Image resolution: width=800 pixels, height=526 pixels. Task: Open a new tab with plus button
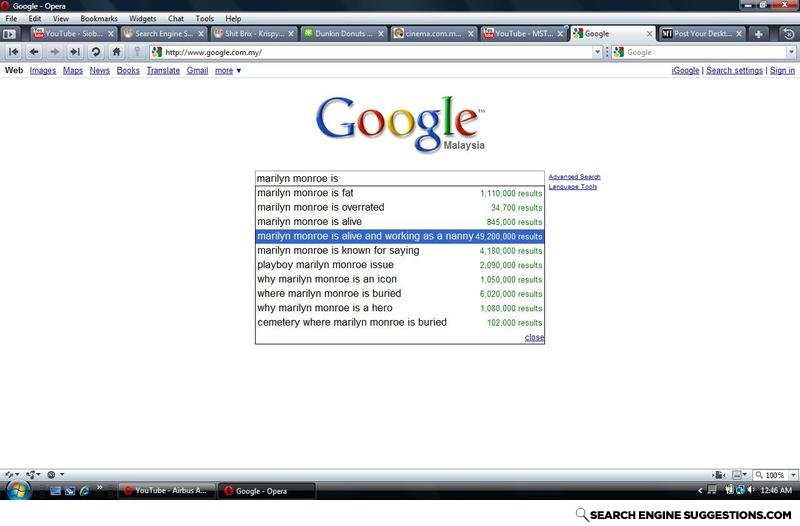pos(759,34)
